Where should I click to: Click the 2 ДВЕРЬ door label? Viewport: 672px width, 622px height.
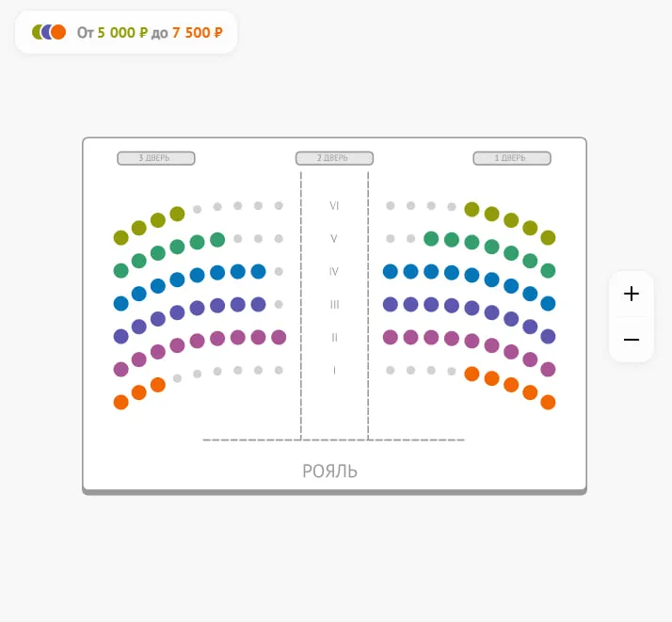pyautogui.click(x=334, y=158)
